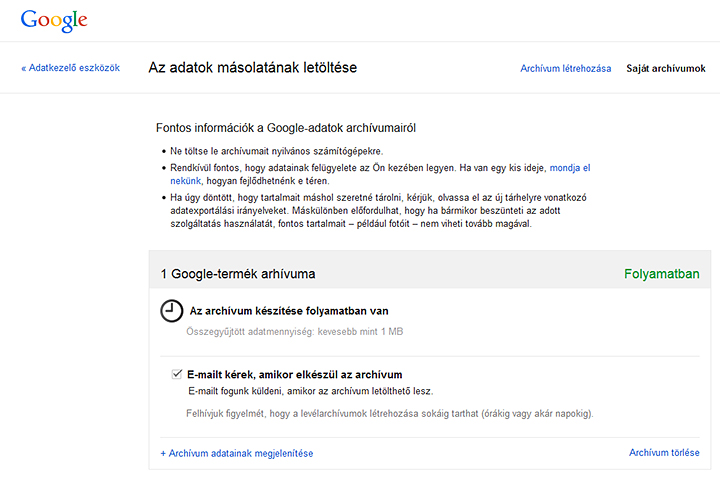Click the "E-mailt fogunk küldeni" description

pos(315,391)
